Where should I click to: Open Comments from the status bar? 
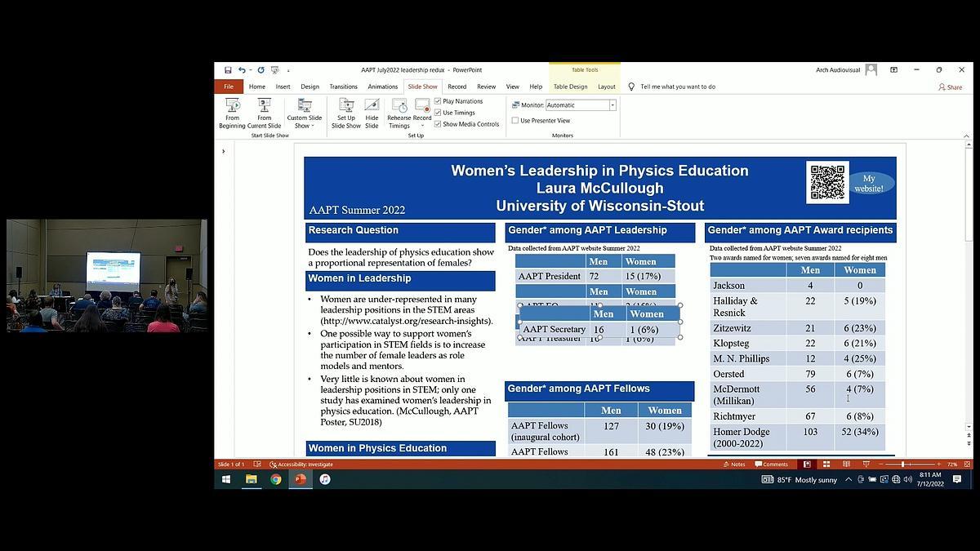click(771, 464)
